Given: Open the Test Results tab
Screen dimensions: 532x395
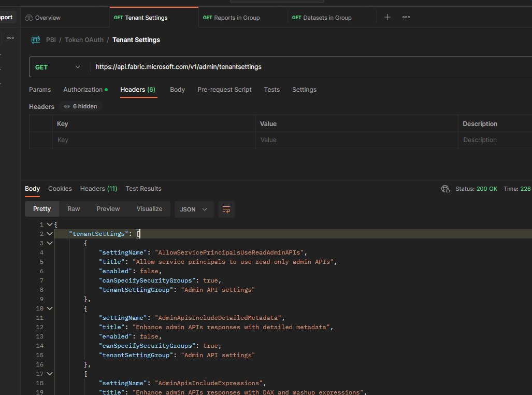Looking at the screenshot, I should click(x=143, y=189).
